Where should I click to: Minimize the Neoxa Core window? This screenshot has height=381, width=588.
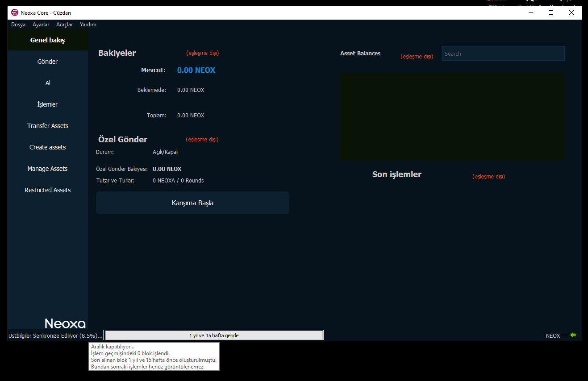tap(531, 13)
